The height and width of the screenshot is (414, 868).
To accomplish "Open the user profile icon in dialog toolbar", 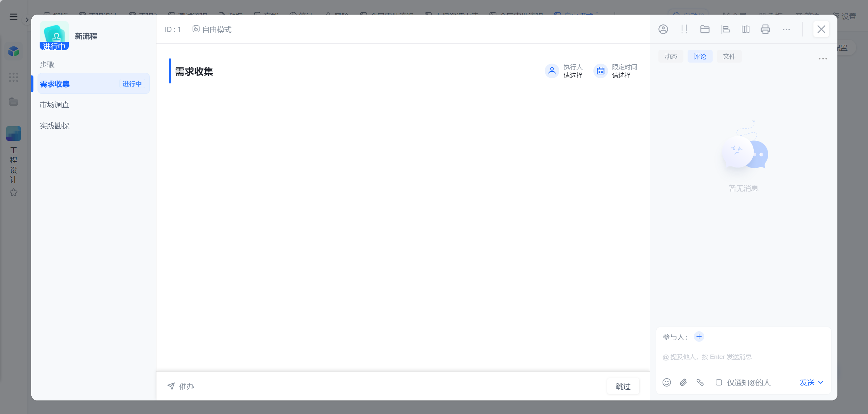I will pyautogui.click(x=663, y=30).
